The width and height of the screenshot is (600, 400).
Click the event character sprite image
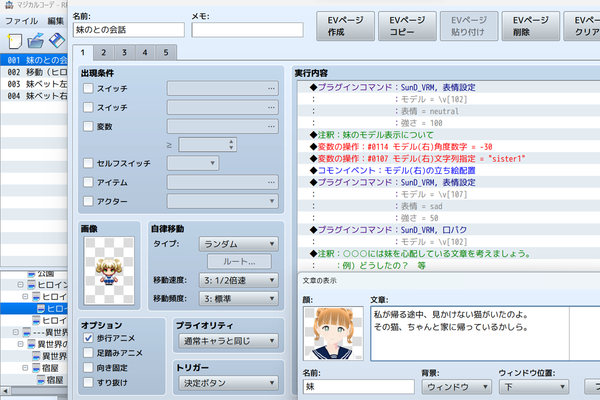click(x=109, y=271)
